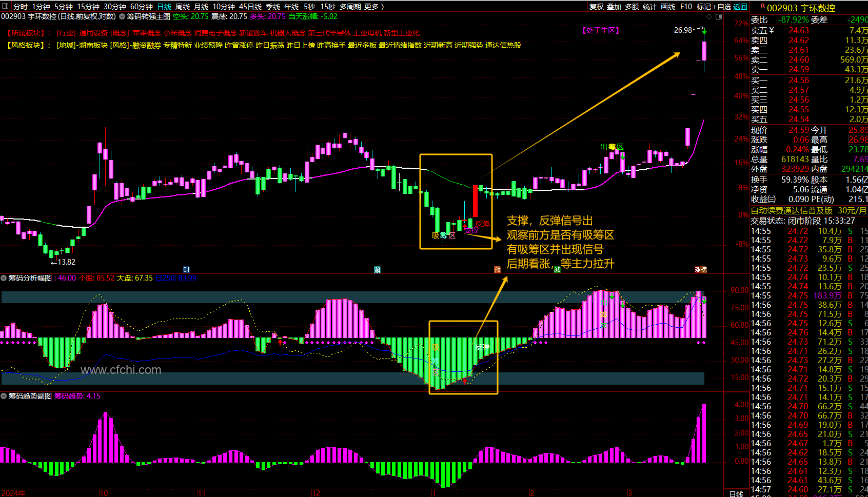Click the 苹果概念 concept sector link

(146, 33)
